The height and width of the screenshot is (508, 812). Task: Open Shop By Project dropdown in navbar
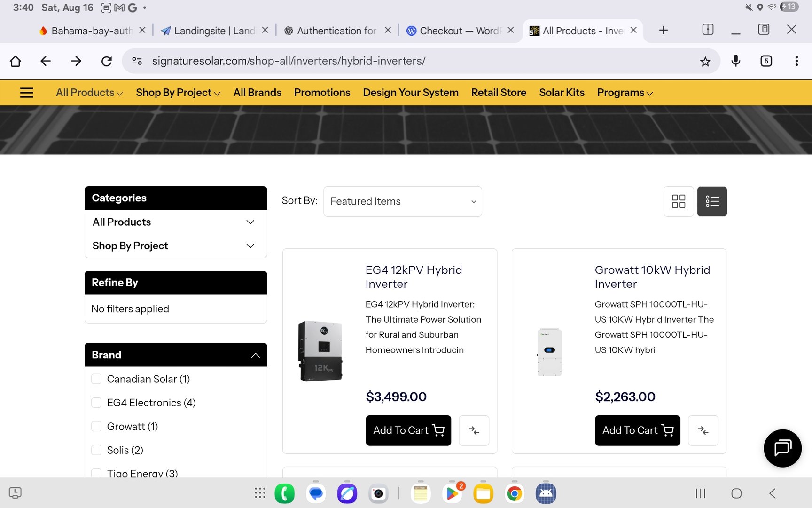178,93
